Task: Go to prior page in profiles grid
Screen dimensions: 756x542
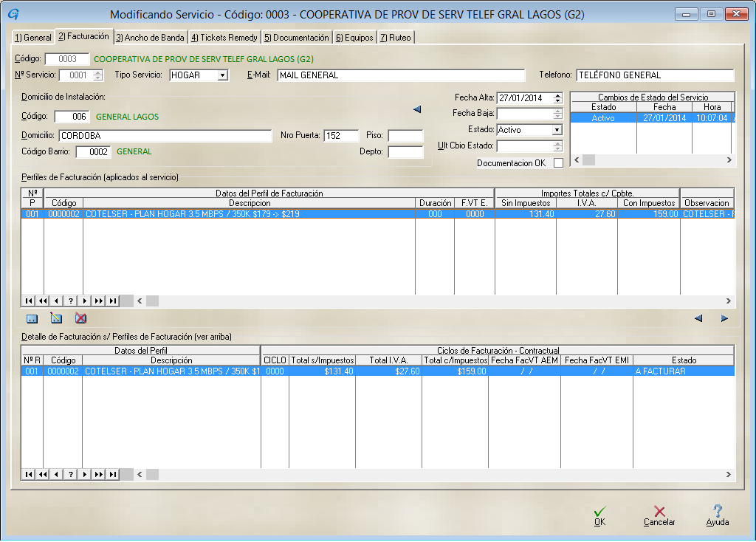Action: pos(43,301)
